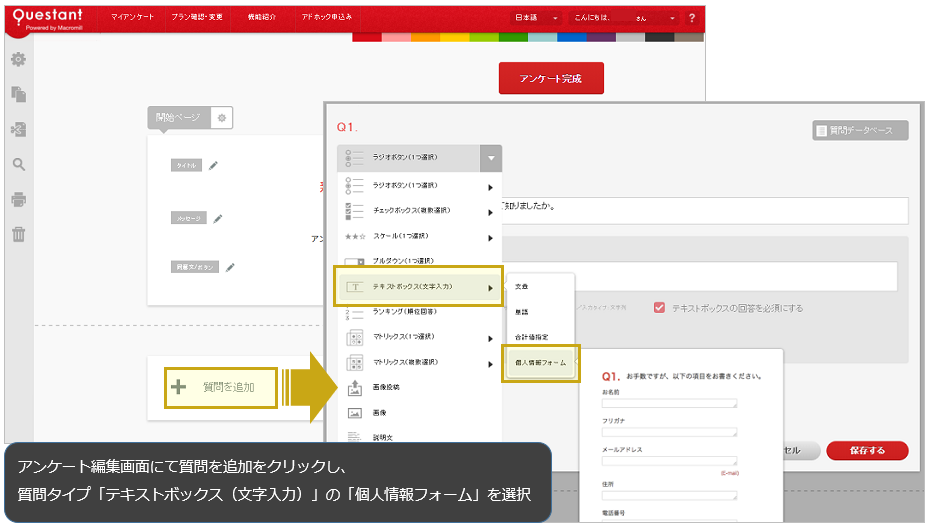Click the pencil edit icon next to タイトル
929x527 pixels.
[213, 166]
